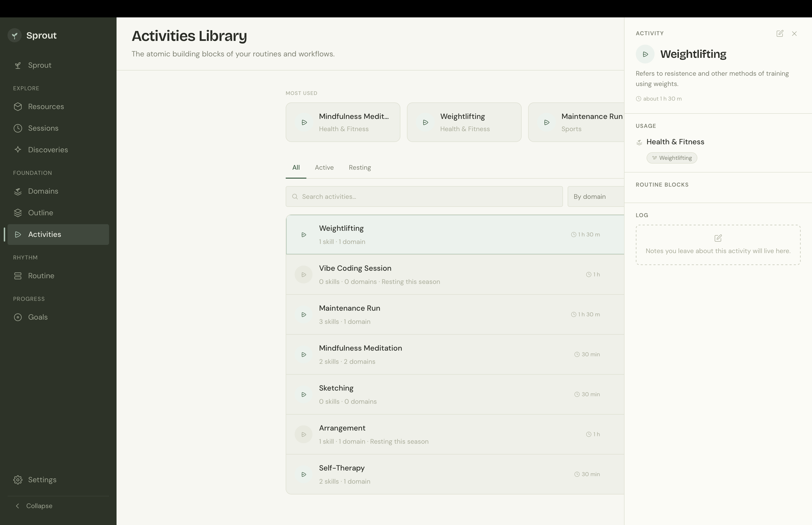The height and width of the screenshot is (525, 812).
Task: Open Resources in the sidebar
Action: (58, 107)
